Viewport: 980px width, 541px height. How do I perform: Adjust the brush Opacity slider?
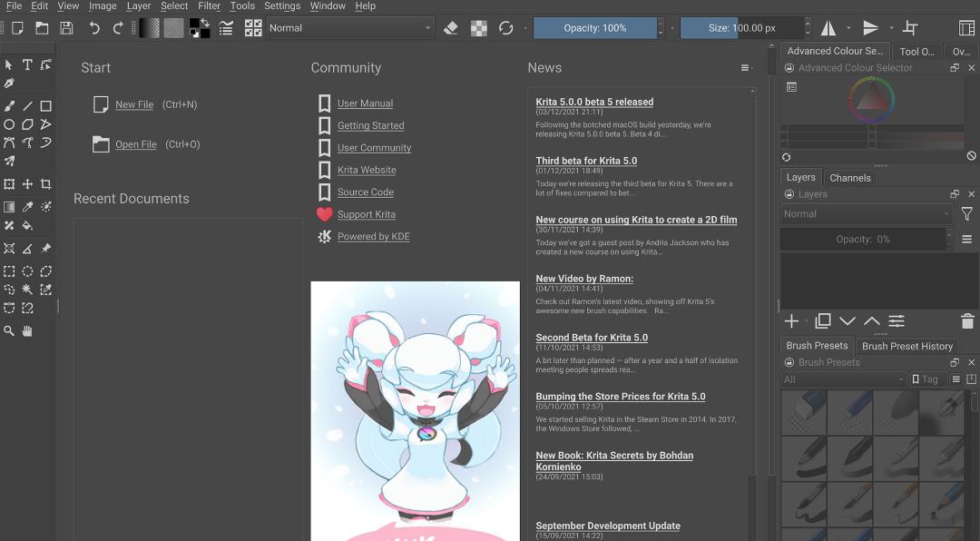pyautogui.click(x=595, y=28)
